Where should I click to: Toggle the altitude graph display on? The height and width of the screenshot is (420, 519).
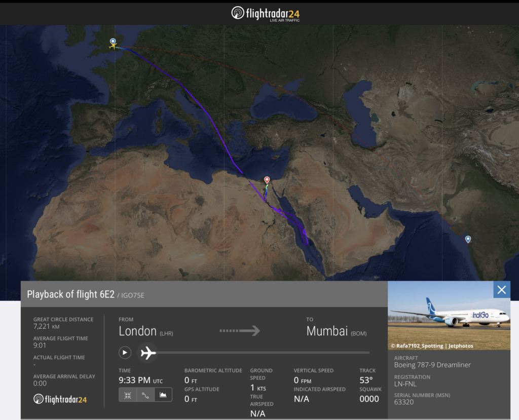pos(163,394)
